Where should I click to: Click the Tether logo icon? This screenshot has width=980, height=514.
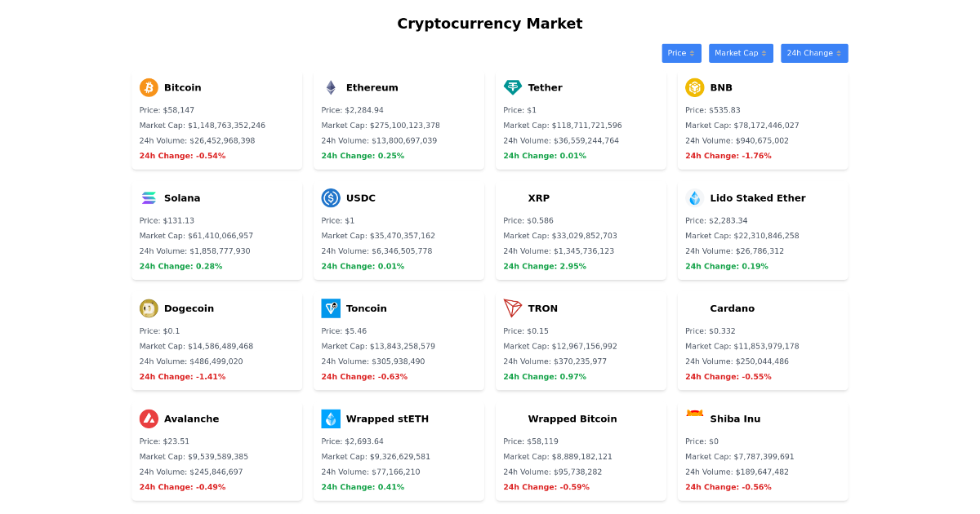tap(512, 87)
